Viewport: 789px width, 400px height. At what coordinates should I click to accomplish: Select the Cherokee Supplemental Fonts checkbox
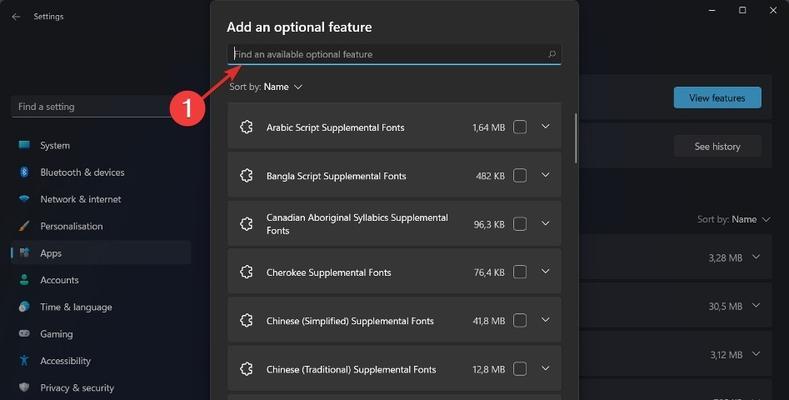pyautogui.click(x=520, y=272)
